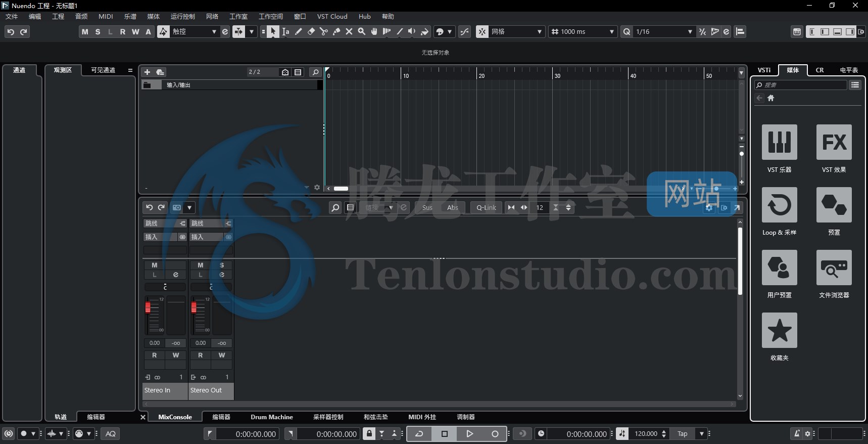Click tempo value 120.000 field
868x444 pixels.
click(646, 433)
